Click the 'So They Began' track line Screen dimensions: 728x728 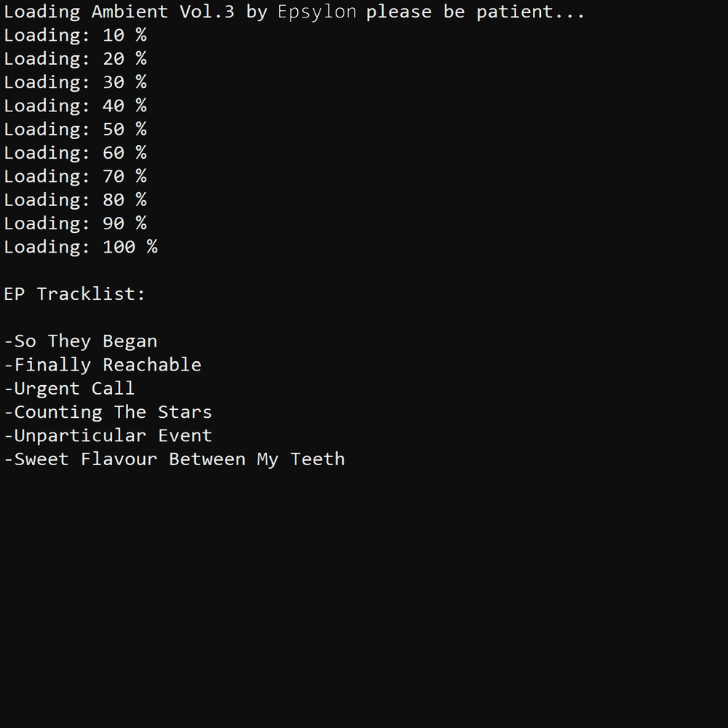[81, 341]
